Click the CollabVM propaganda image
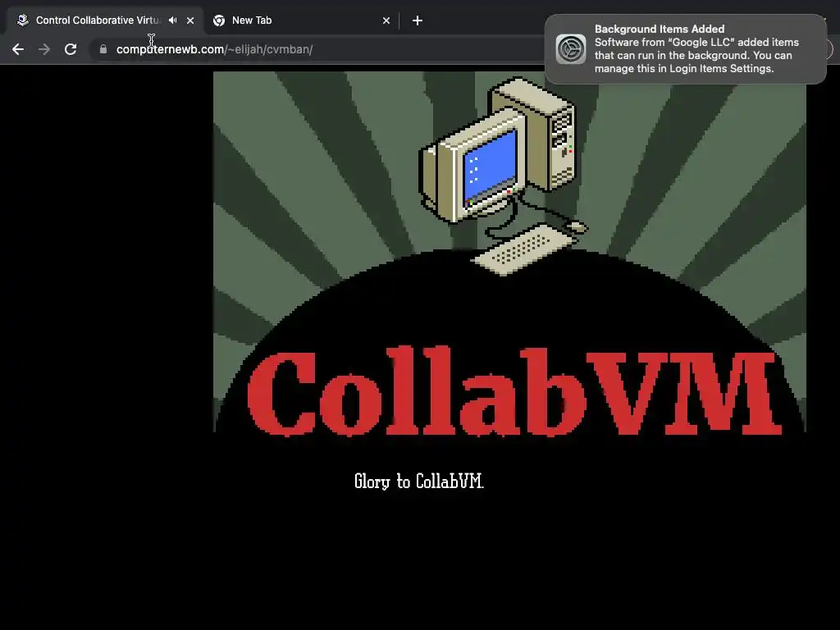 [509, 254]
